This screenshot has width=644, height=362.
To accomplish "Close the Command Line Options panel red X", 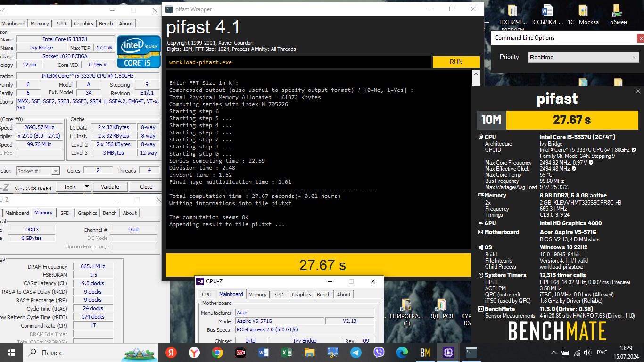I will pyautogui.click(x=640, y=38).
